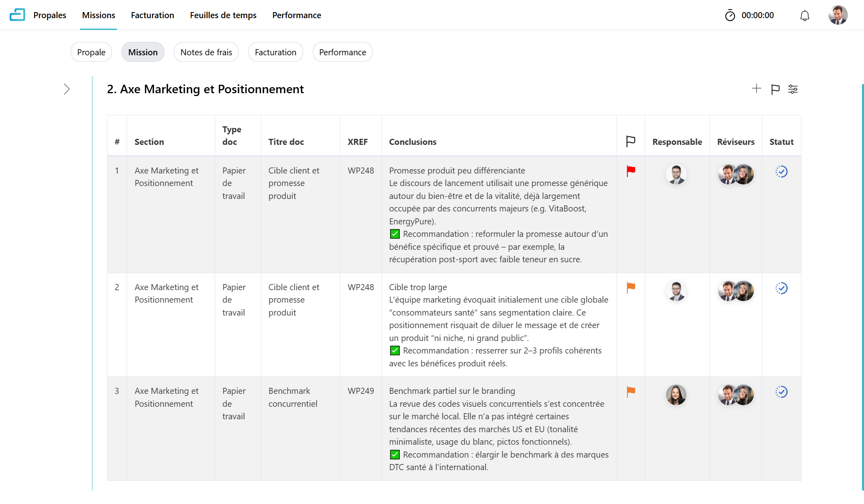Viewport: 864px width, 504px height.
Task: Click the plus icon to add entry
Action: 756,89
